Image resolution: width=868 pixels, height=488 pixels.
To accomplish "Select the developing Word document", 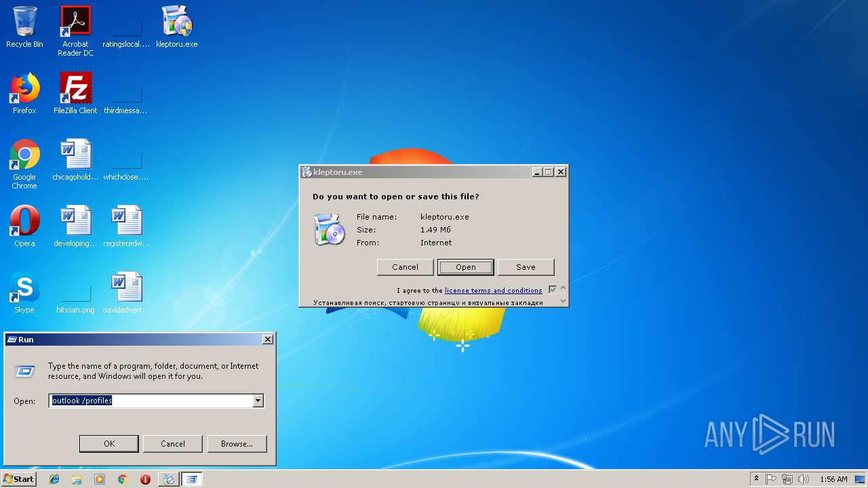I will click(x=75, y=227).
